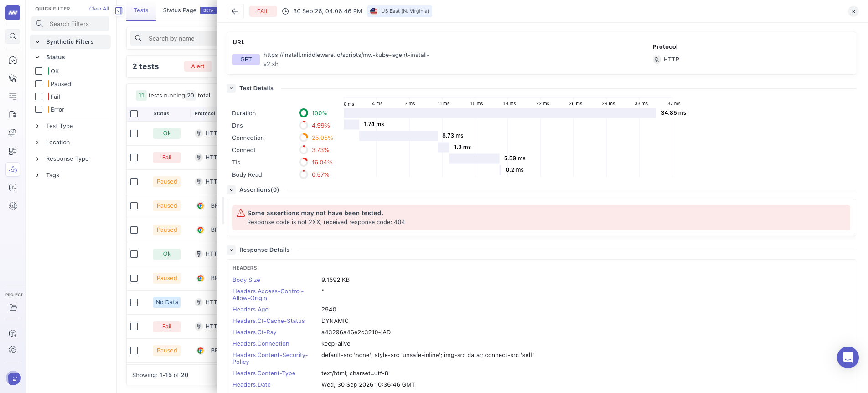Select the checkbox for the No Data test

pyautogui.click(x=134, y=302)
